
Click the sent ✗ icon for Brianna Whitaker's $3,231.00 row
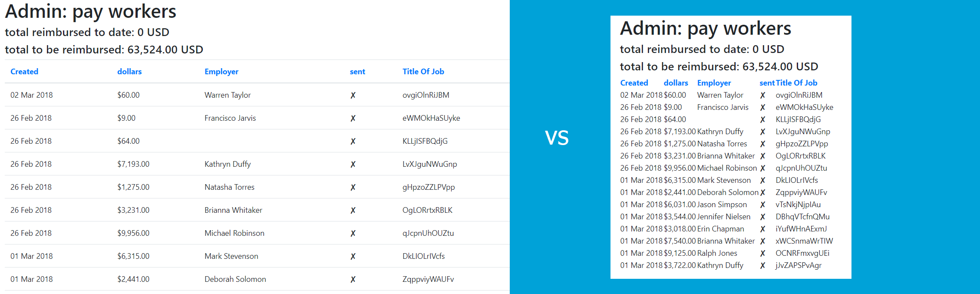[x=353, y=210]
